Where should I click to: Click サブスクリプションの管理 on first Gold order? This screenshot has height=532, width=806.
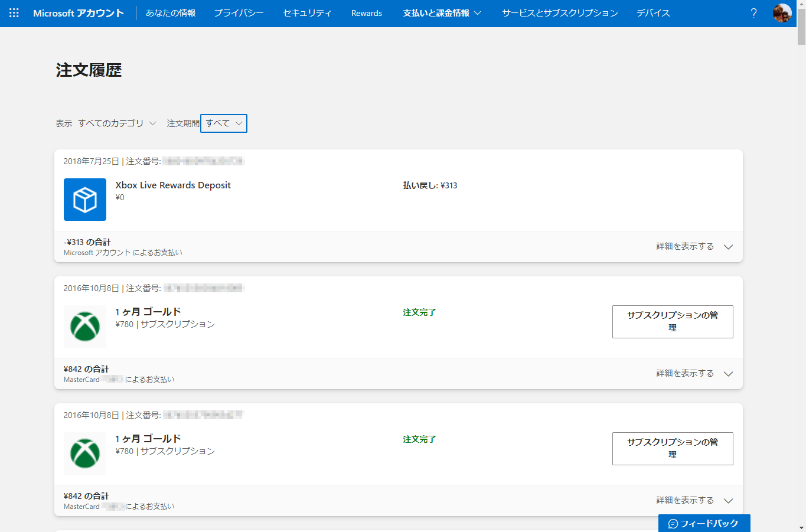[x=673, y=322]
